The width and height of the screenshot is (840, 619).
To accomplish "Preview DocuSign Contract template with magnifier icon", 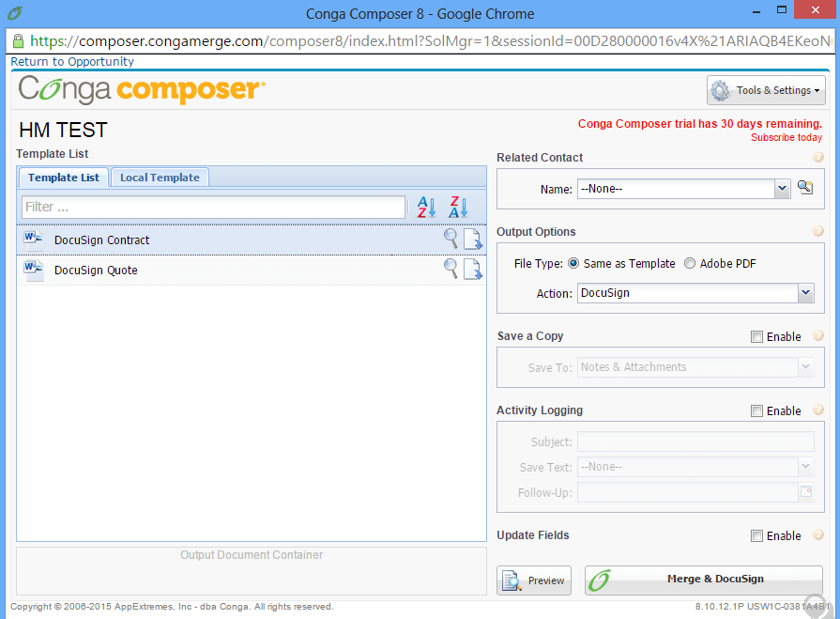I will pos(451,239).
